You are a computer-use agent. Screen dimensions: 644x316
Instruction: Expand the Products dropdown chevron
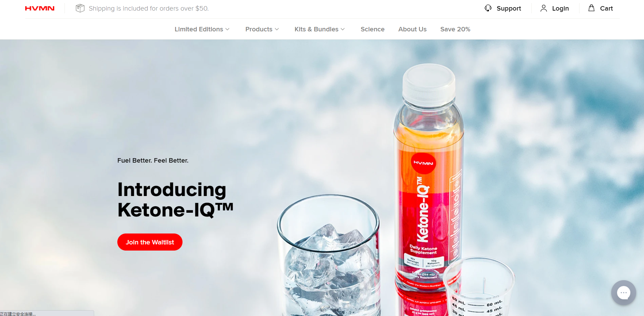coord(277,29)
